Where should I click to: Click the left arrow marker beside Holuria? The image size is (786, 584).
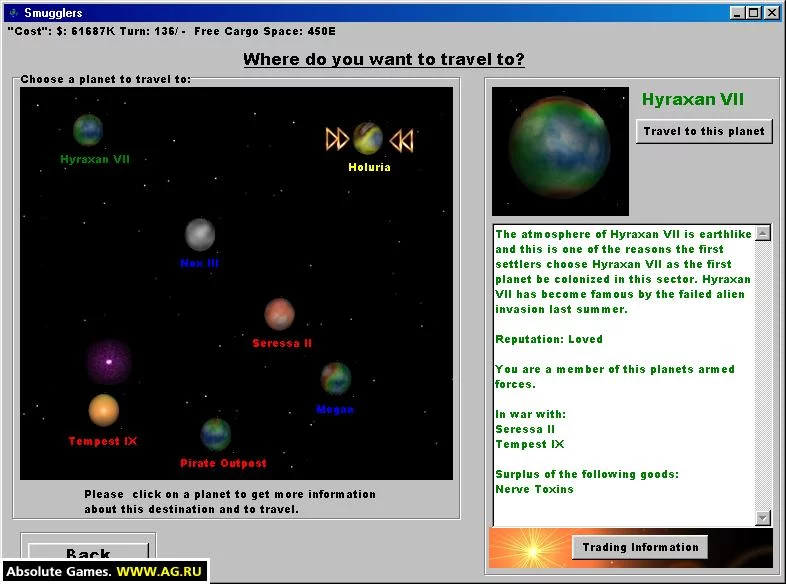coord(337,139)
